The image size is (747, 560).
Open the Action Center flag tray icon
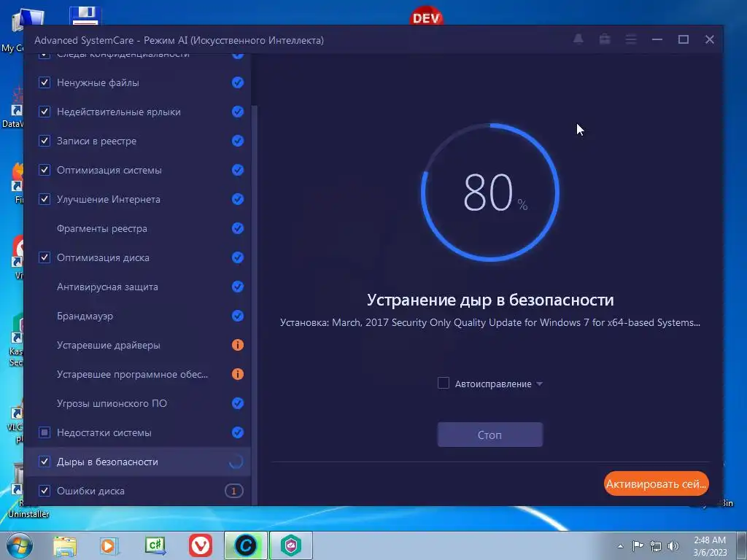638,546
